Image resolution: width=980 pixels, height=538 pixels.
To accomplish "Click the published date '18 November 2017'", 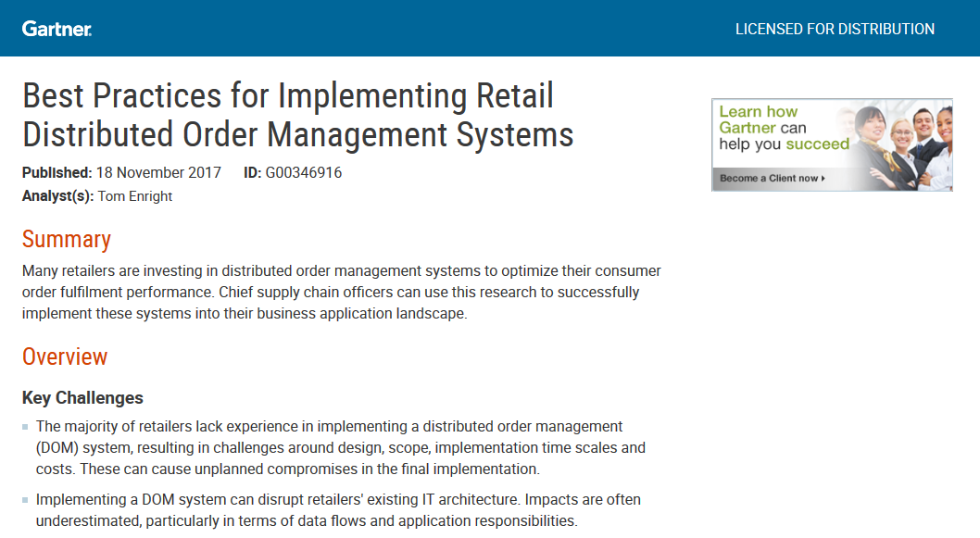I will (158, 172).
